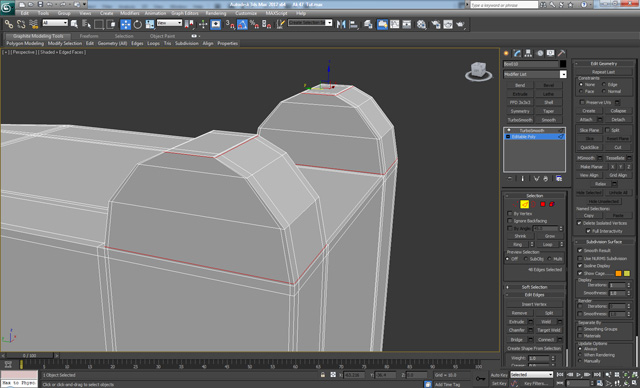Image resolution: width=640 pixels, height=388 pixels.
Task: Expand the Soft Selection rollout
Action: (x=534, y=287)
